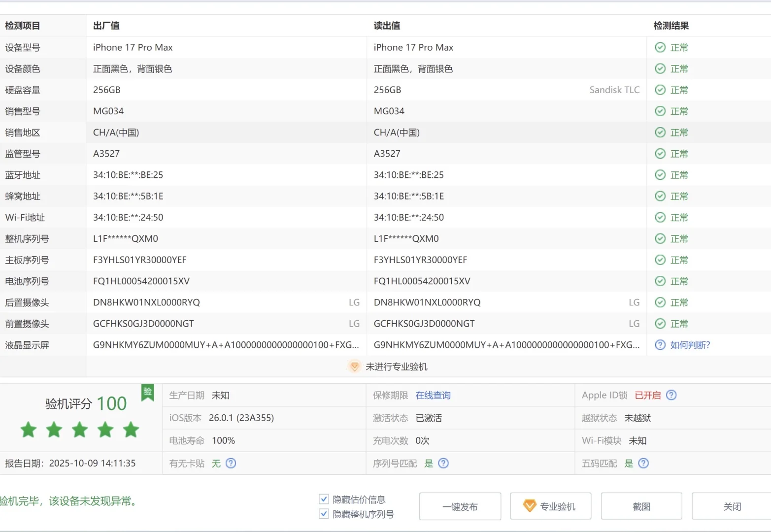
Task: Open help icon next to Apple ID锁 已开启
Action: (x=671, y=395)
